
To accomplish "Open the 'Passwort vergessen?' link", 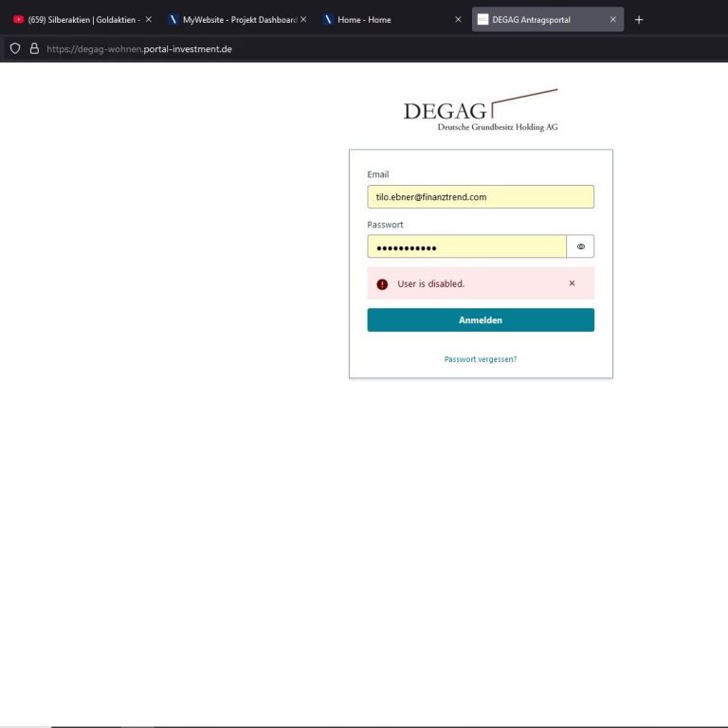I will coord(481,359).
